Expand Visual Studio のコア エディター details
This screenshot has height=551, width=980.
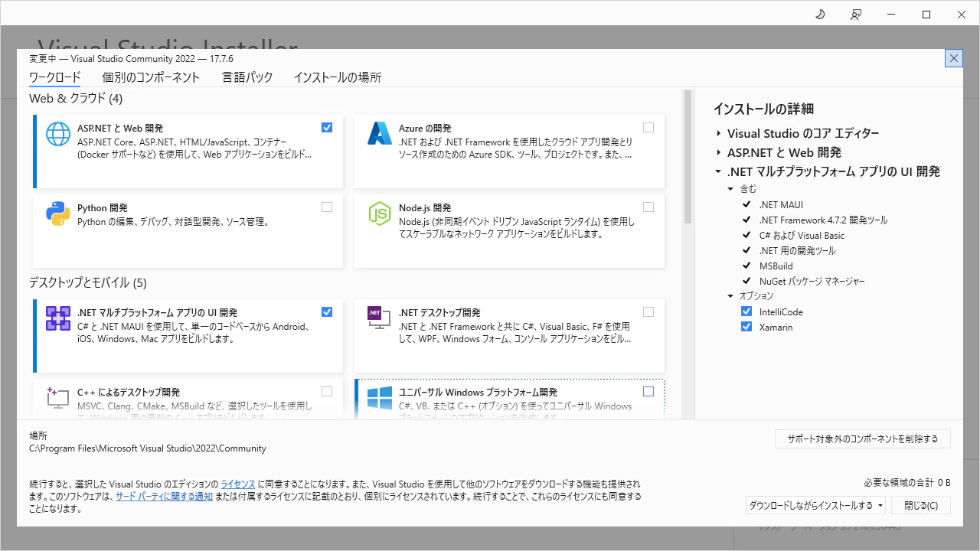coord(718,133)
